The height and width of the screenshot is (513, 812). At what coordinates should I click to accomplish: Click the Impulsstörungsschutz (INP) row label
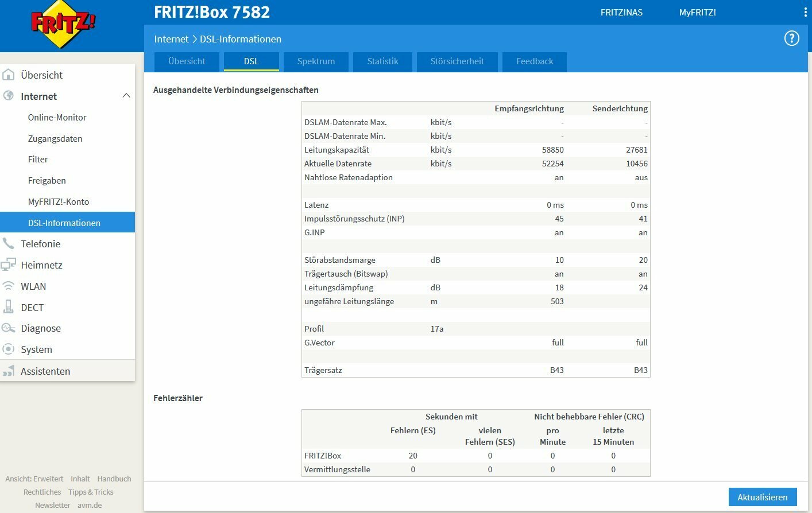click(354, 219)
